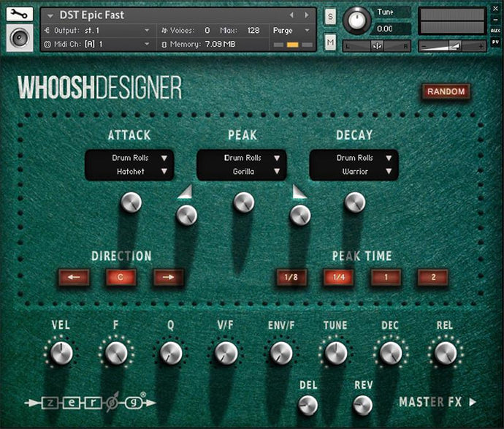Click the Tune knob in the header

coord(357,20)
